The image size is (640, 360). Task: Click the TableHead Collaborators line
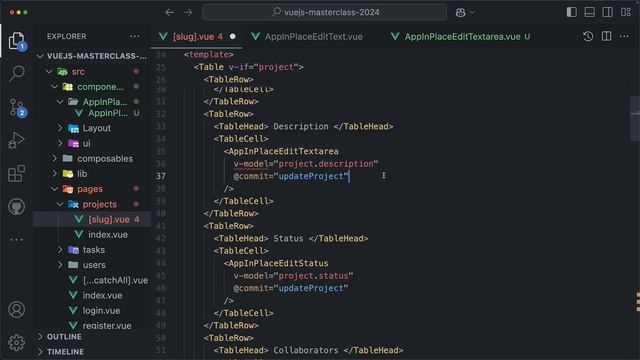tap(309, 350)
